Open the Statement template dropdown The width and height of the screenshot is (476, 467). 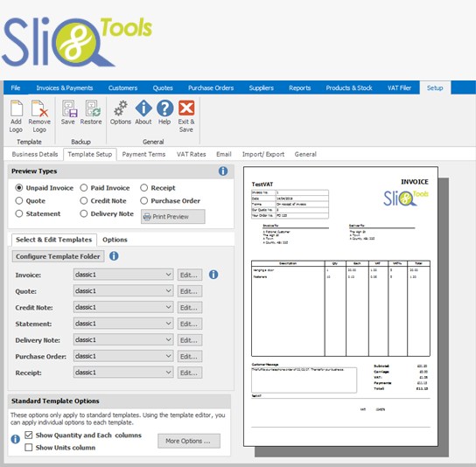(123, 324)
